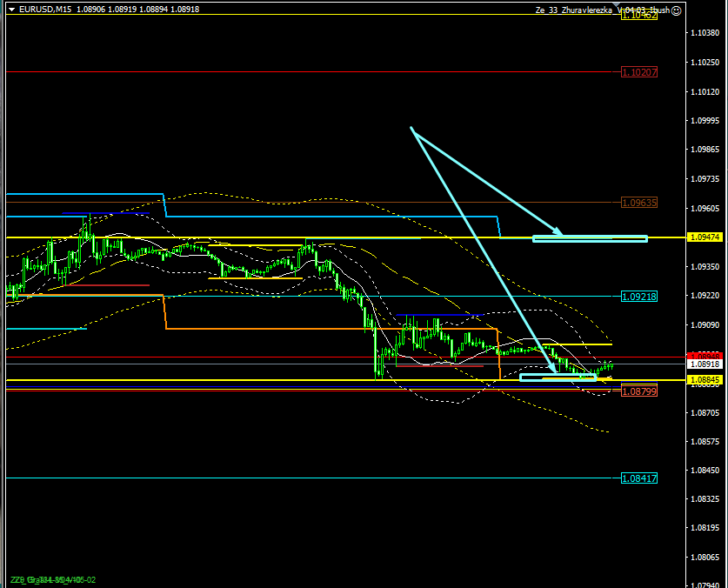Open the chart dropdown triangle beside EURUSD,M15
The width and height of the screenshot is (728, 588).
11,10
